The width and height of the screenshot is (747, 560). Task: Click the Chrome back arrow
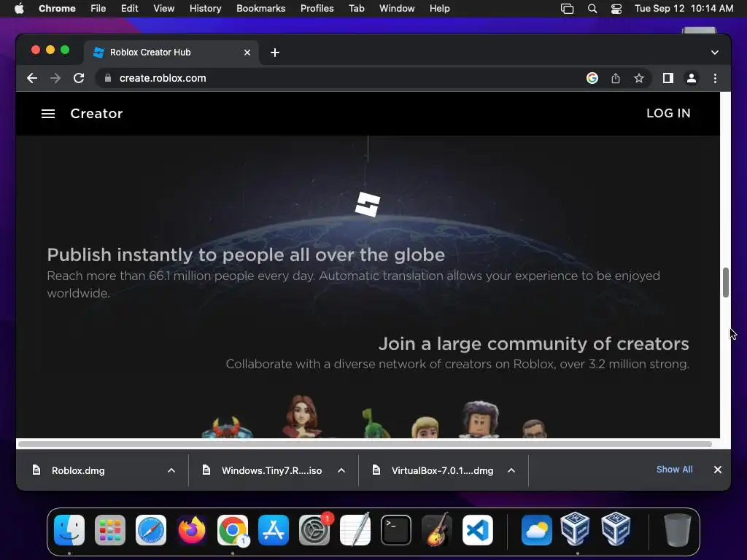[32, 78]
